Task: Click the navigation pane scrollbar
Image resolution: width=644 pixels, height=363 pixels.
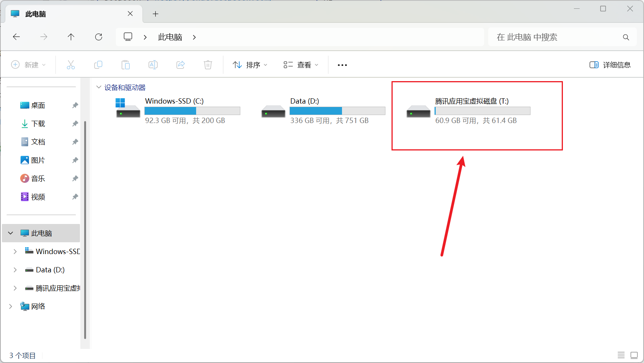Action: tap(85, 229)
